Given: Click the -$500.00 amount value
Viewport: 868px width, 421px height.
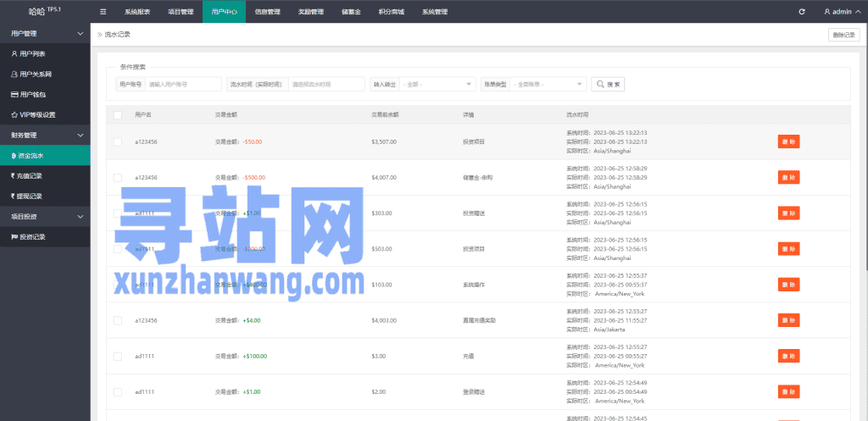Looking at the screenshot, I should coord(254,178).
